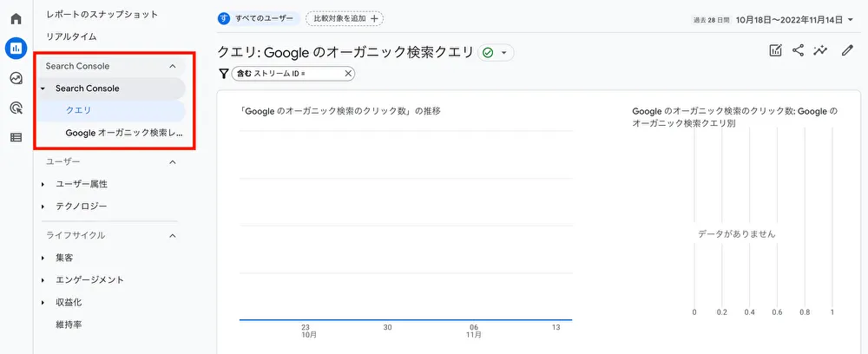
Task: Click the ストリーム ID filter chip
Action: (x=293, y=74)
